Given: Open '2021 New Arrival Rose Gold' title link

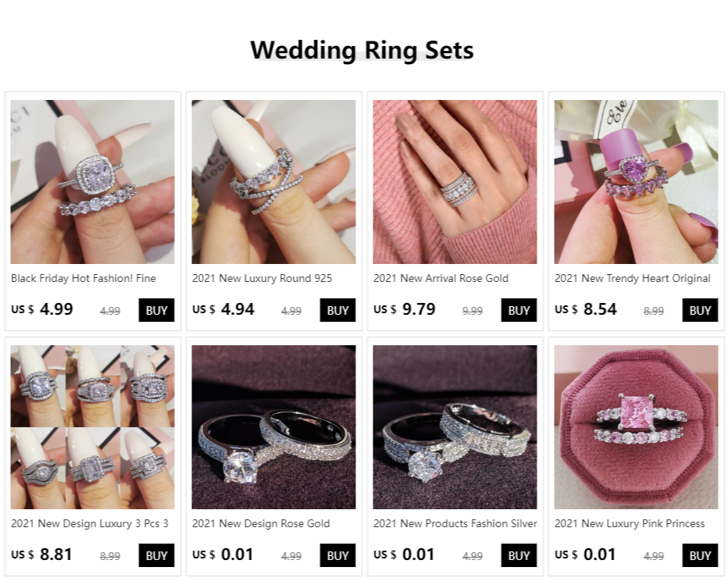Looking at the screenshot, I should tap(441, 278).
